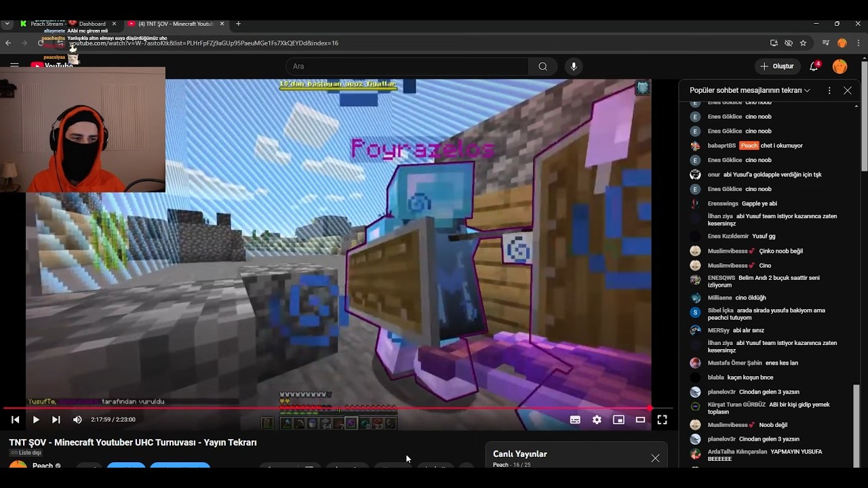Click Kürşat Turan GÜRBÜZ chat avatar
Viewport: 868px width, 488px height.
coord(695,406)
